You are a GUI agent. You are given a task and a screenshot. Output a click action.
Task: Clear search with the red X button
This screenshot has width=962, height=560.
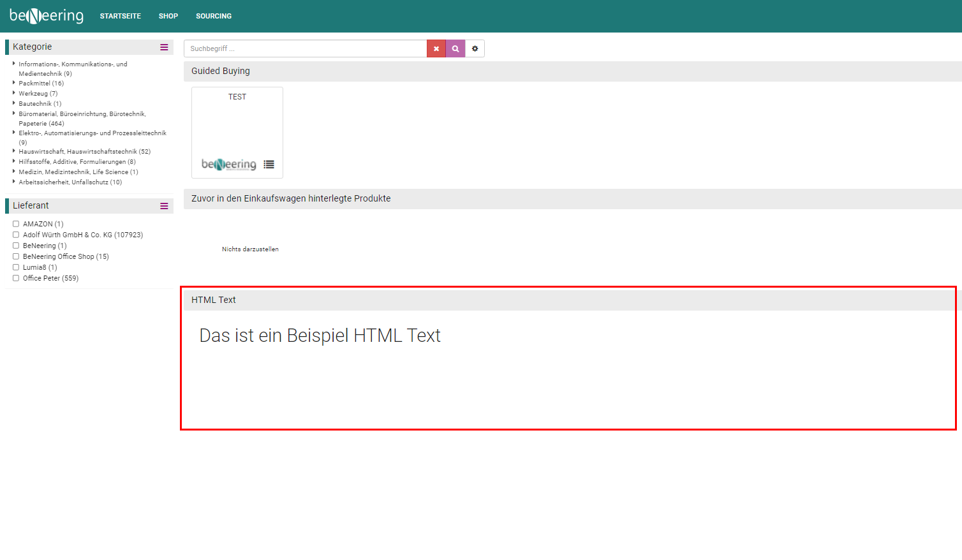coord(436,48)
